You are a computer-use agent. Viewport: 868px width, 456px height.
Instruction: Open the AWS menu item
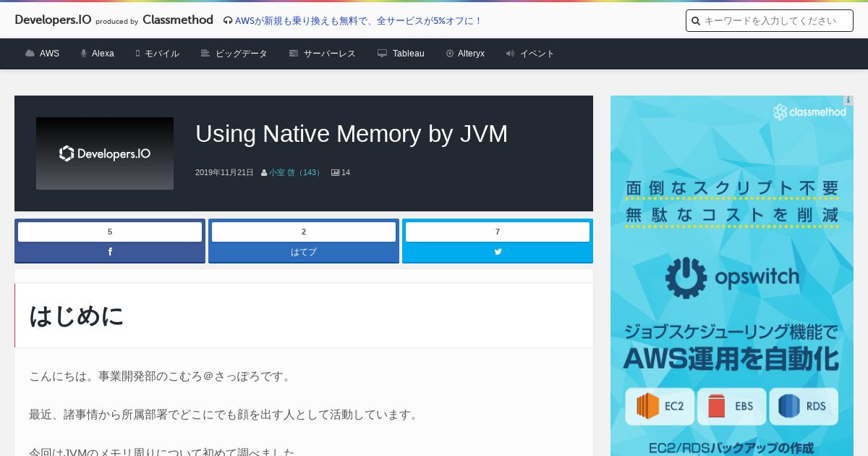49,54
